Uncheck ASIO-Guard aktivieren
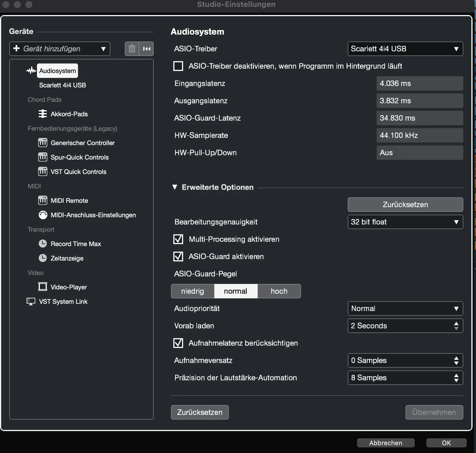This screenshot has height=453, width=476. [x=178, y=257]
